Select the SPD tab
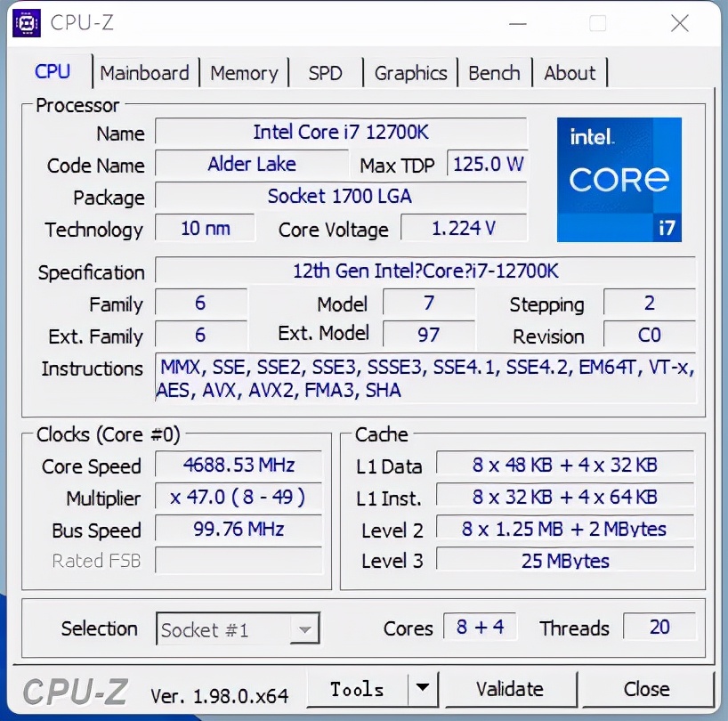The image size is (728, 721). click(326, 73)
